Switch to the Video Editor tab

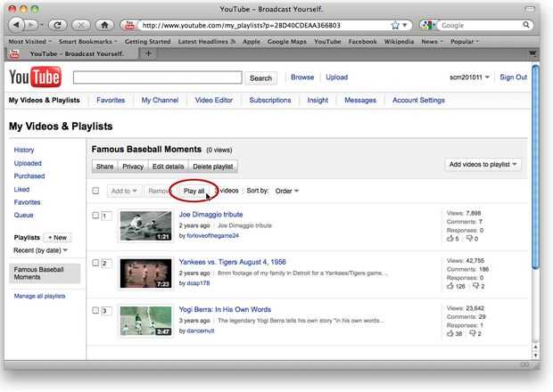[x=213, y=101]
